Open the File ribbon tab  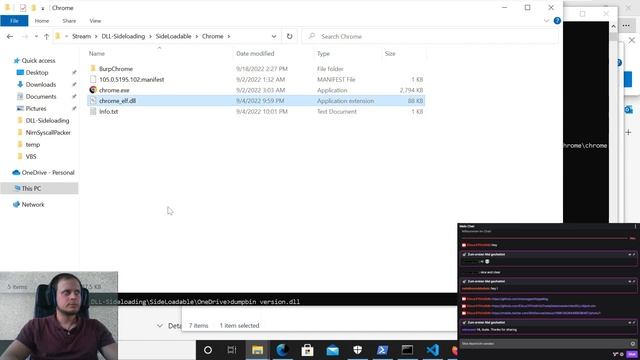(x=14, y=20)
